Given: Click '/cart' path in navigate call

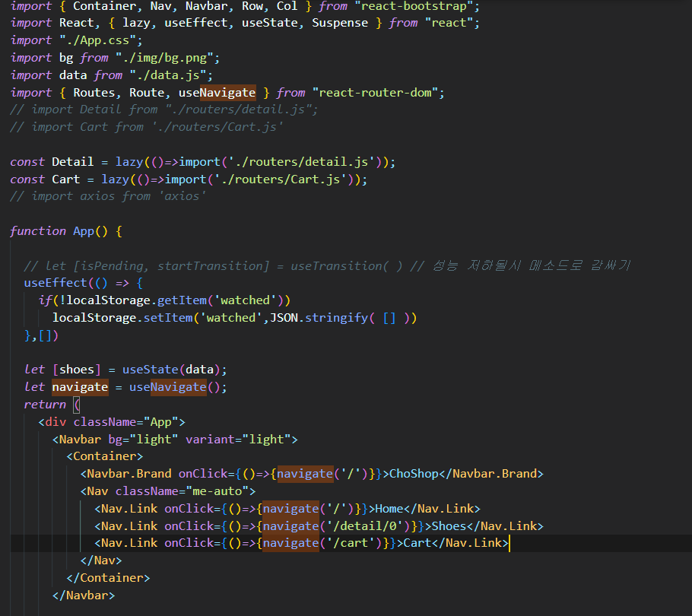Looking at the screenshot, I should pyautogui.click(x=351, y=543).
